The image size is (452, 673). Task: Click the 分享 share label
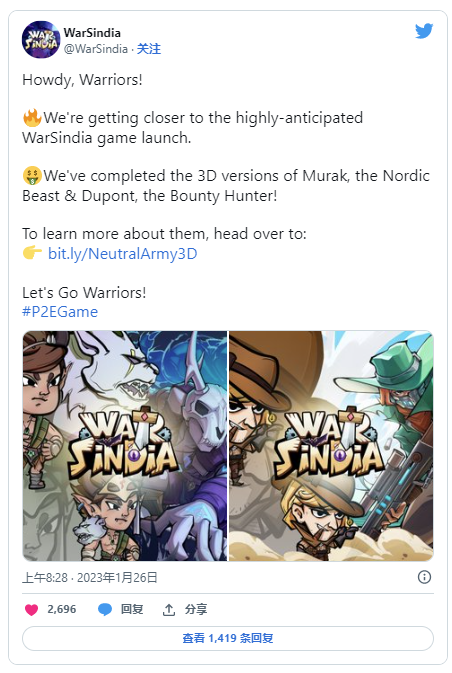196,609
